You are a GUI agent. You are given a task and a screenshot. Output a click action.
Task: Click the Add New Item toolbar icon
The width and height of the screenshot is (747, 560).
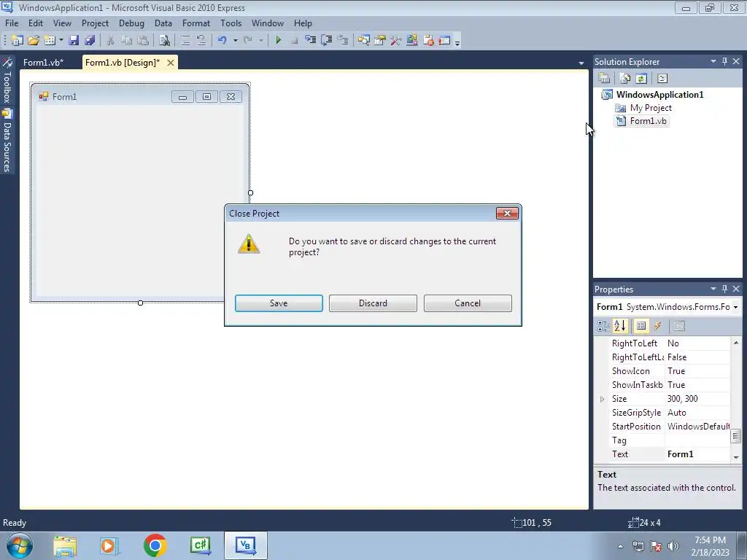[50, 41]
